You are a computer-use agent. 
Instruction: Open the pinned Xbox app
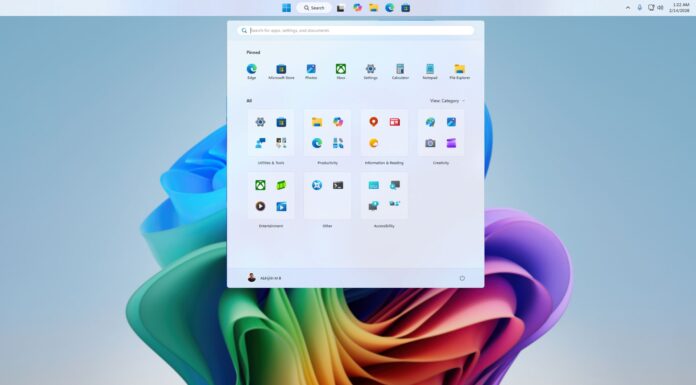pyautogui.click(x=340, y=71)
